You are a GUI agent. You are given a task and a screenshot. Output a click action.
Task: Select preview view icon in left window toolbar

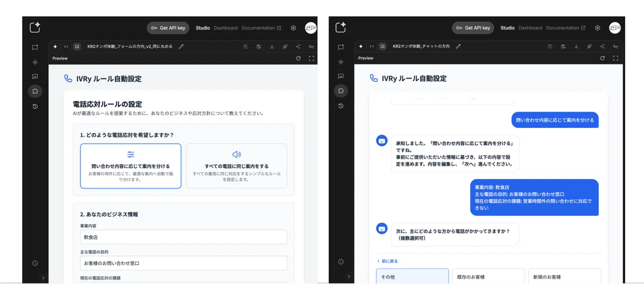(77, 47)
